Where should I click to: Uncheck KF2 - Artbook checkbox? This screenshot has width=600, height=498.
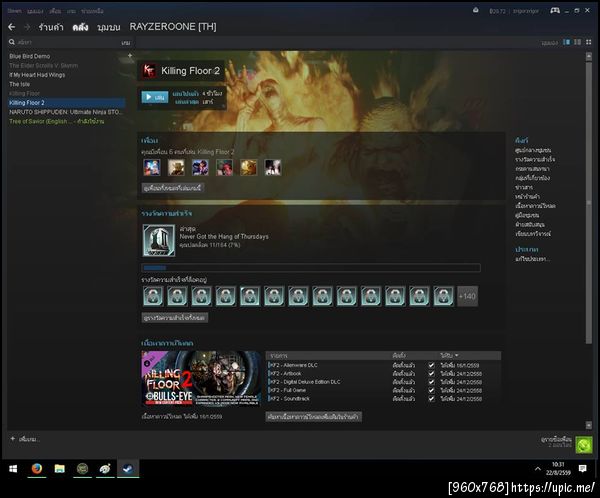click(x=431, y=374)
